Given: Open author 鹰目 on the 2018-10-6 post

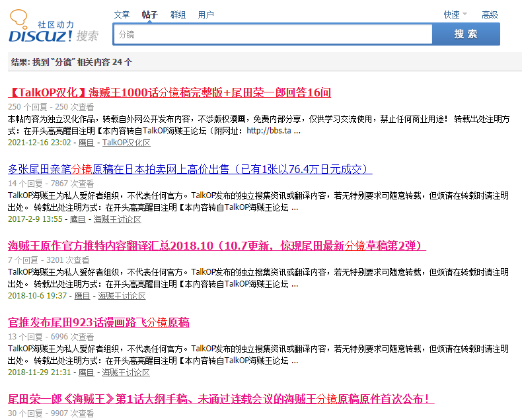Looking at the screenshot, I should [x=82, y=296].
